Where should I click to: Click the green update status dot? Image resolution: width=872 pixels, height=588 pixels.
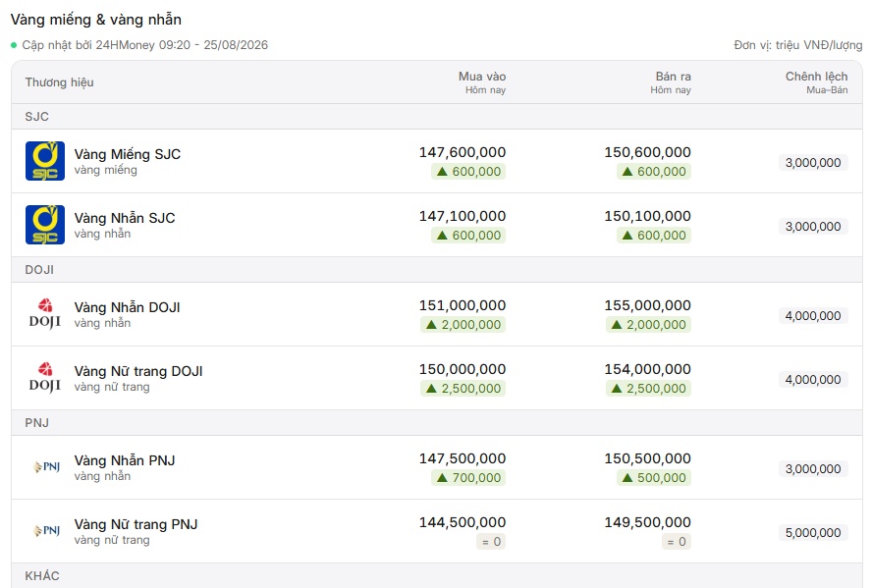pos(14,45)
